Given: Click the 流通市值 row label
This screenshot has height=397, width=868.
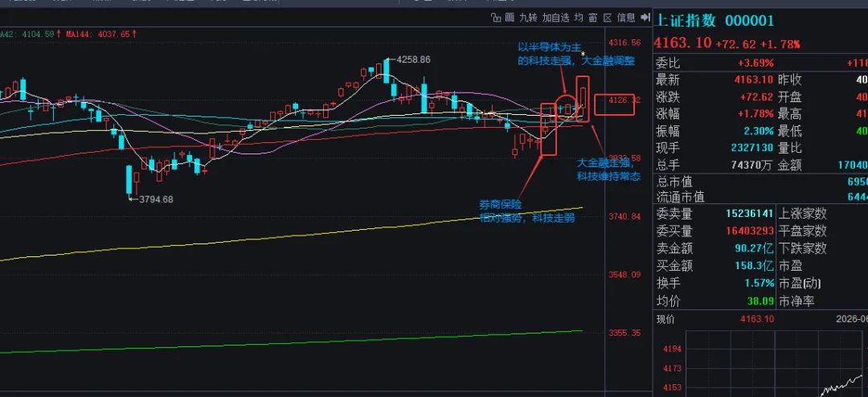Looking at the screenshot, I should coord(681,197).
